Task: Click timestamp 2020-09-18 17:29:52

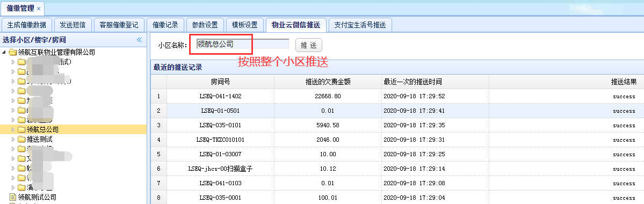Action: pos(415,96)
